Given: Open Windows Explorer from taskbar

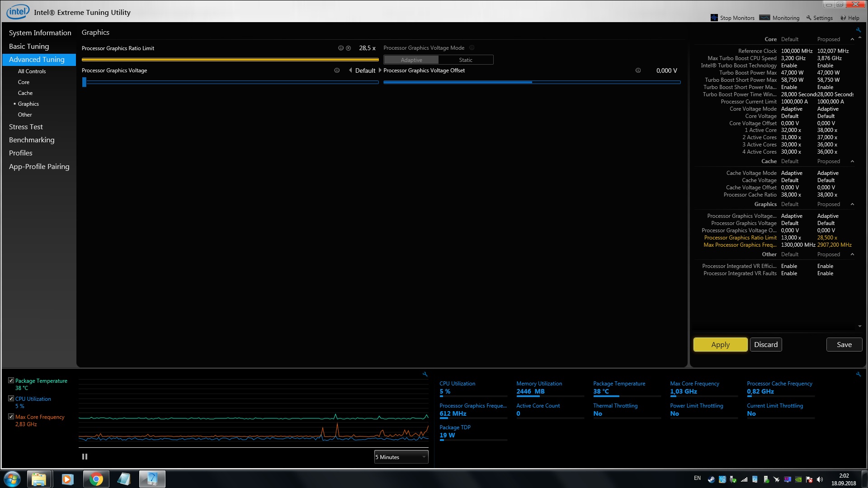Looking at the screenshot, I should tap(39, 479).
